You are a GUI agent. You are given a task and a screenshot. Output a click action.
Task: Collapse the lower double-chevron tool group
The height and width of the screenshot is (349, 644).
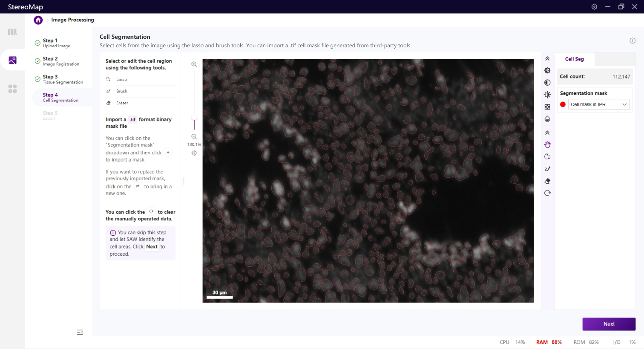click(x=547, y=133)
